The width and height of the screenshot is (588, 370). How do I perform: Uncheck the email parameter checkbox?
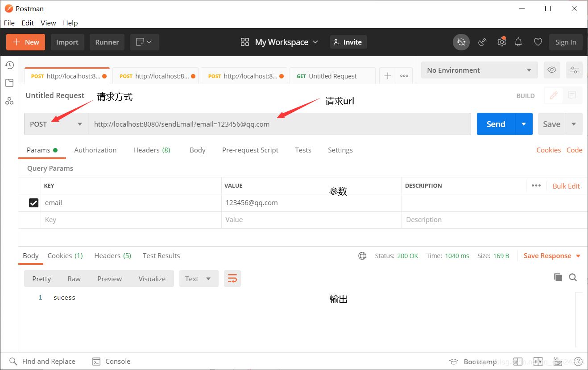pyautogui.click(x=33, y=203)
